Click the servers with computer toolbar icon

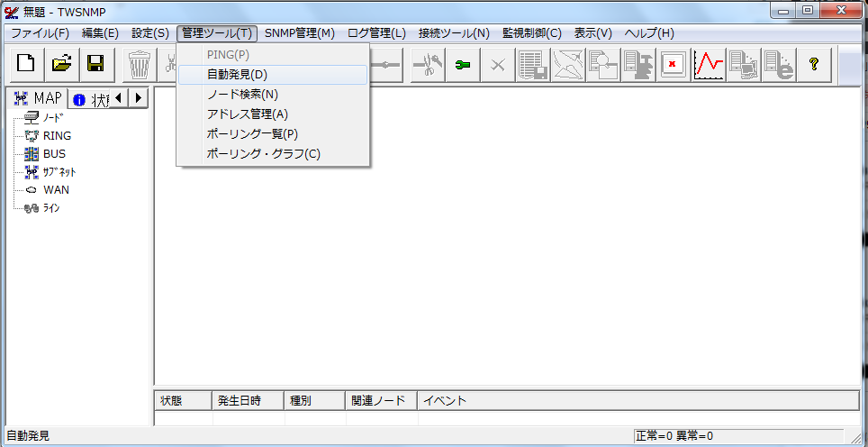743,65
